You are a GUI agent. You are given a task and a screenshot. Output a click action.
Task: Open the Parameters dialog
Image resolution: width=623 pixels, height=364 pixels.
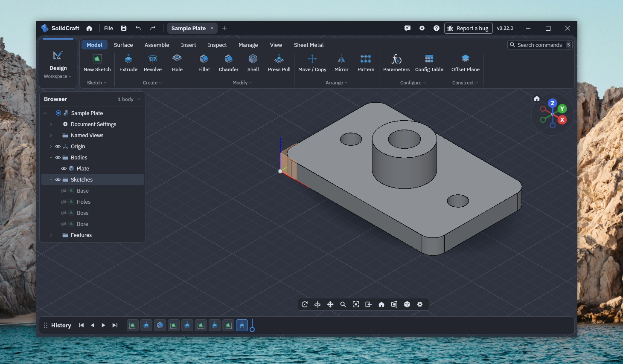pos(396,63)
